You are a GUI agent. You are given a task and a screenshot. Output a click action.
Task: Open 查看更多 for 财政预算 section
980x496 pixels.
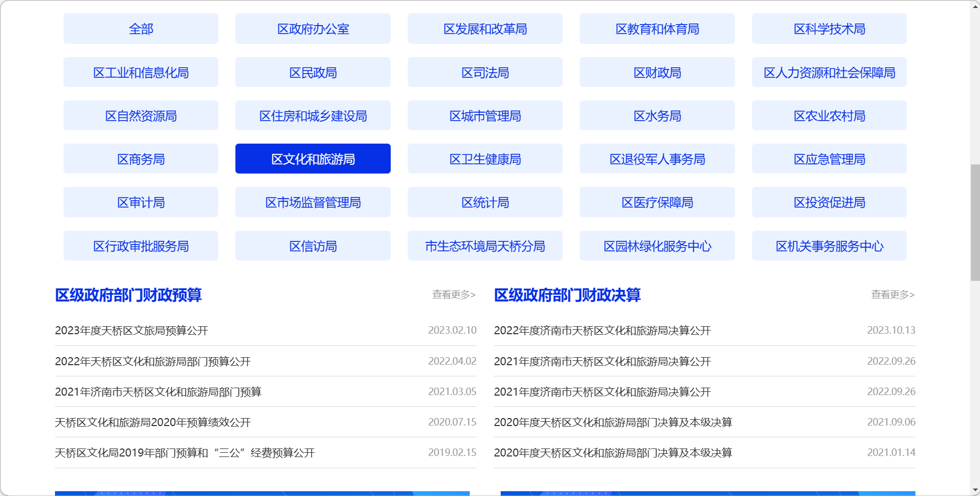454,295
